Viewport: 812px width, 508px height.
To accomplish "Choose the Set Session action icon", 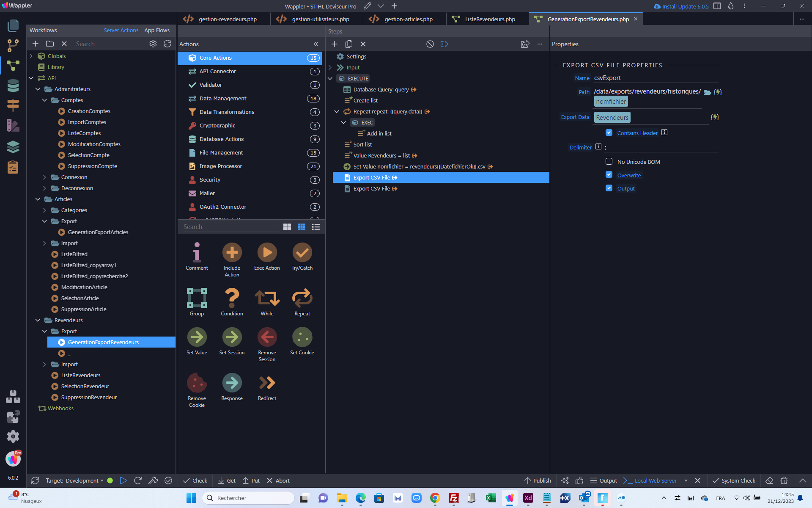I will [x=232, y=337].
